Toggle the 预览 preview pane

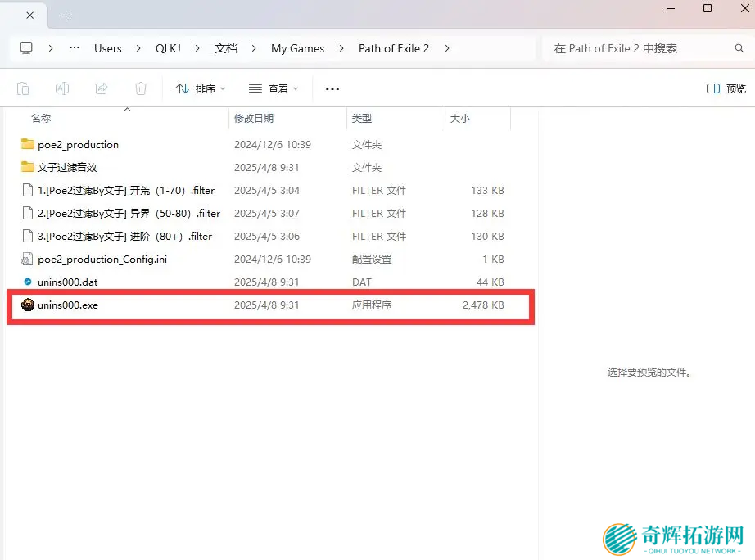726,88
